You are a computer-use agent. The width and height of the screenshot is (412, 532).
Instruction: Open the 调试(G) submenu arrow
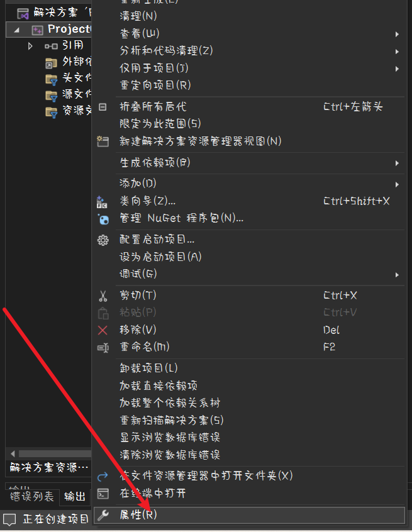[x=397, y=275]
